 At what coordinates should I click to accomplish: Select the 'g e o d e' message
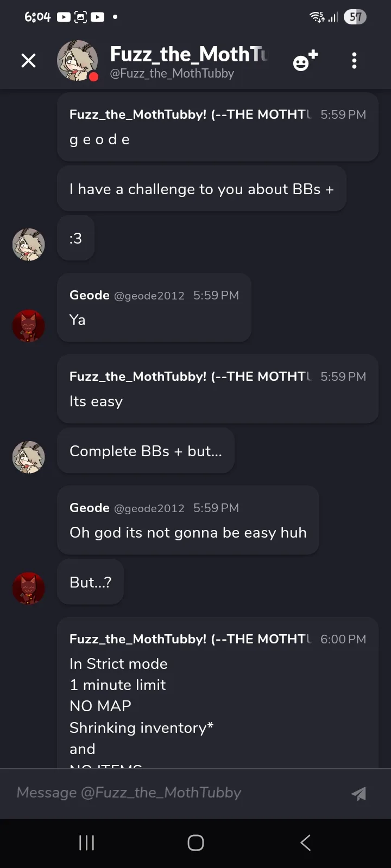pos(218,127)
